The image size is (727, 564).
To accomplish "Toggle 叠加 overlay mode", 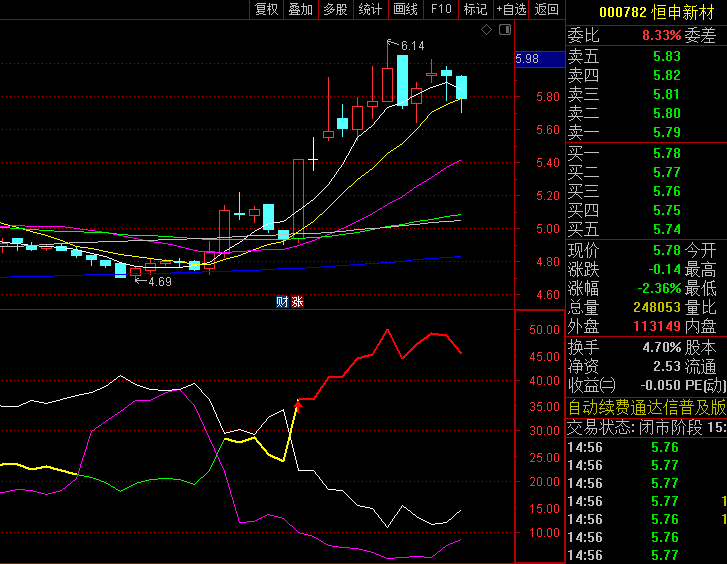I will tap(300, 9).
